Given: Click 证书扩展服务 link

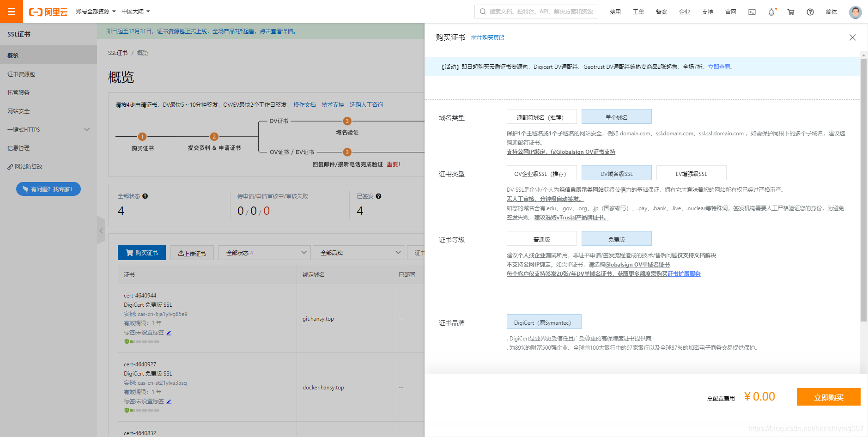Looking at the screenshot, I should [684, 274].
